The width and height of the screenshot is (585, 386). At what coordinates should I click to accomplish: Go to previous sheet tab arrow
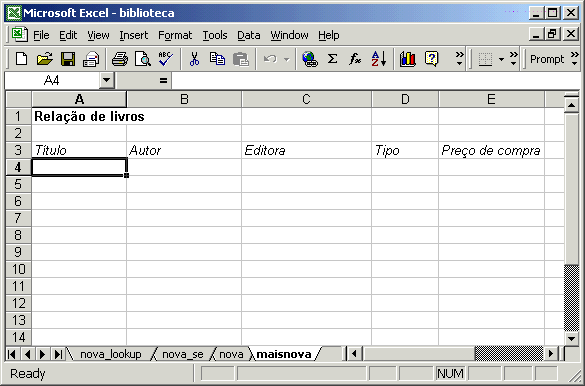click(27, 354)
